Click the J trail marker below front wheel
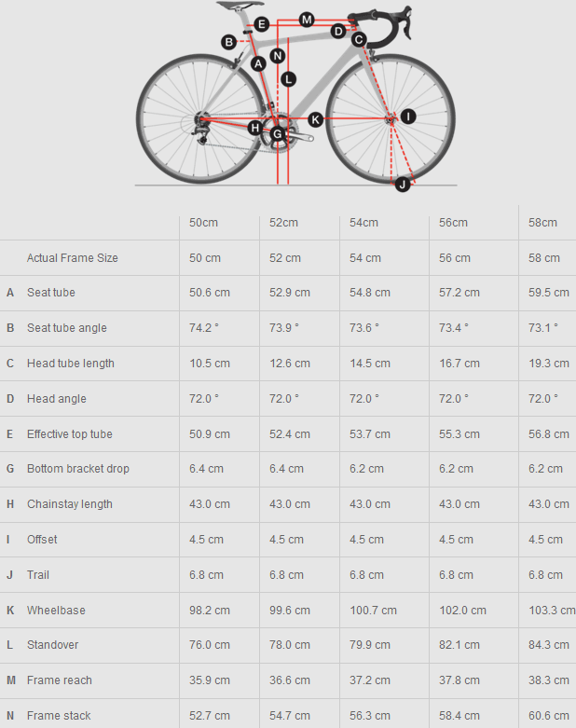The image size is (576, 728). pos(402,184)
